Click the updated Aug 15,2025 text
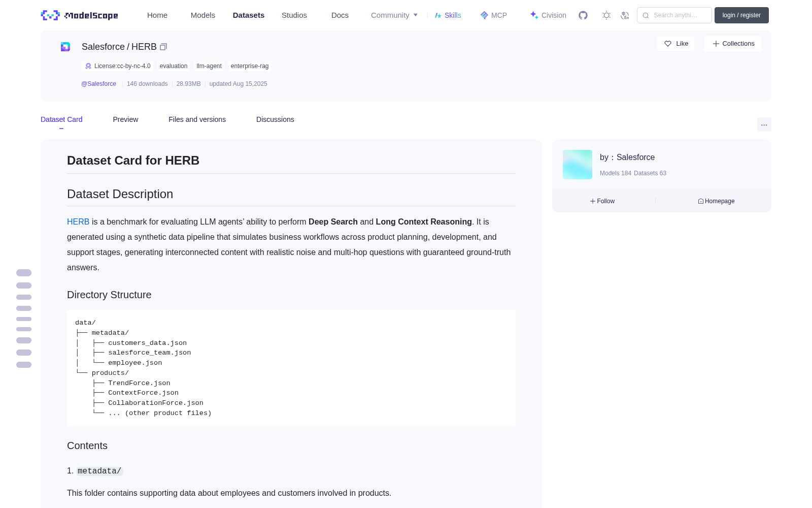812x508 pixels. pyautogui.click(x=239, y=84)
